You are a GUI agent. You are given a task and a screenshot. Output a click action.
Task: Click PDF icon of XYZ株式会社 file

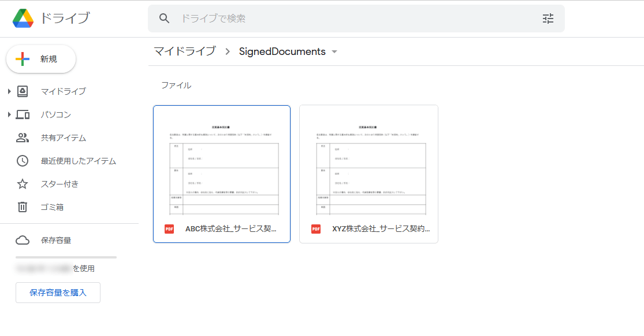[x=316, y=228]
